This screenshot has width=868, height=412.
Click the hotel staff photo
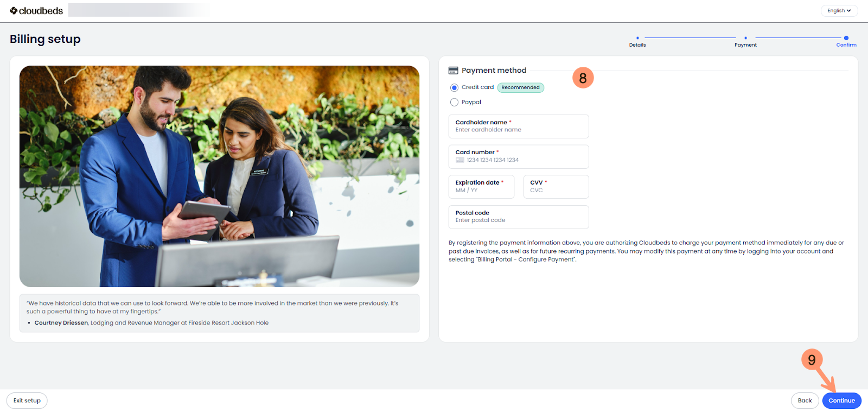tap(219, 176)
